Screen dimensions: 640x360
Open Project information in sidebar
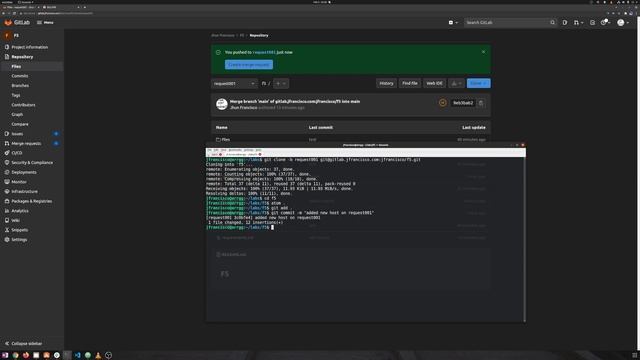pyautogui.click(x=29, y=47)
